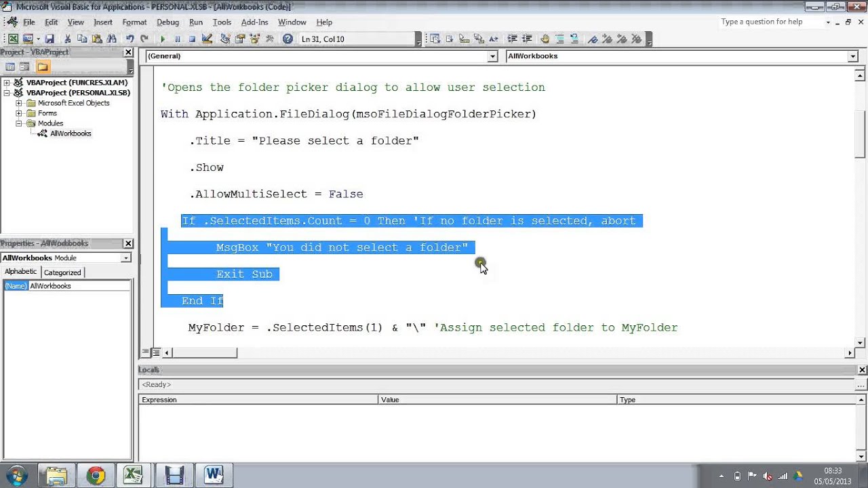
Task: Toggle a bookmark on the current line
Action: [593, 39]
